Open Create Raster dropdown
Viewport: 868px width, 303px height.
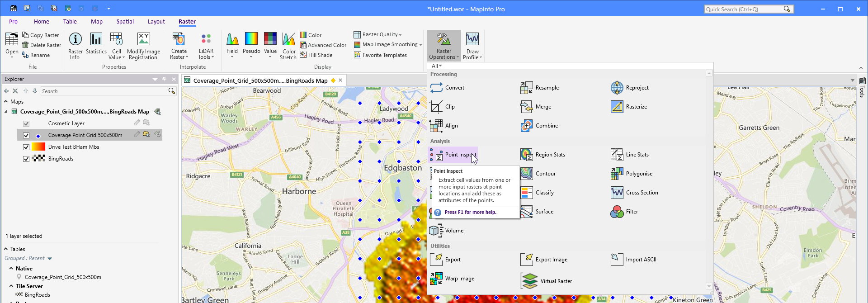tap(179, 46)
